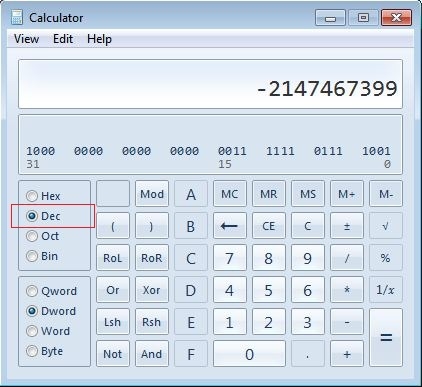
Task: Select the Dec number base option
Action: click(x=43, y=216)
